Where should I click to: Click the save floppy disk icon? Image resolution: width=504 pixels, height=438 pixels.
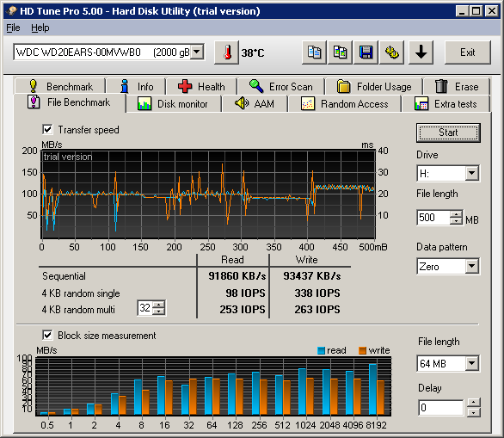tap(366, 52)
